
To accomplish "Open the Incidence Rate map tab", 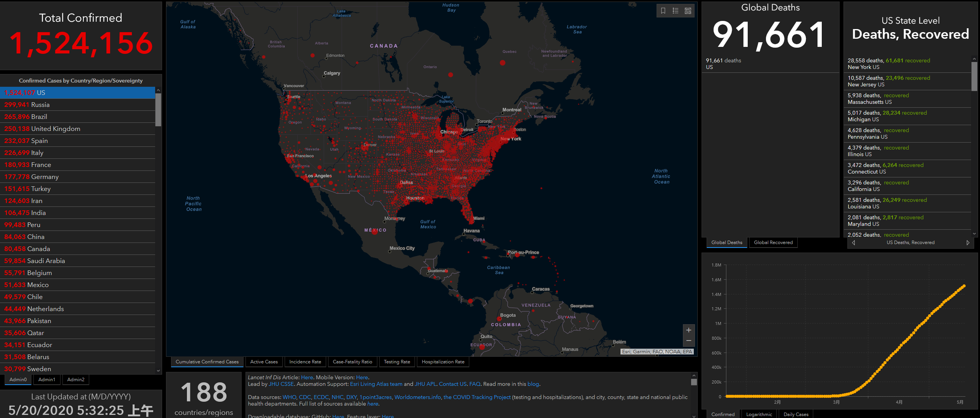I will 305,362.
